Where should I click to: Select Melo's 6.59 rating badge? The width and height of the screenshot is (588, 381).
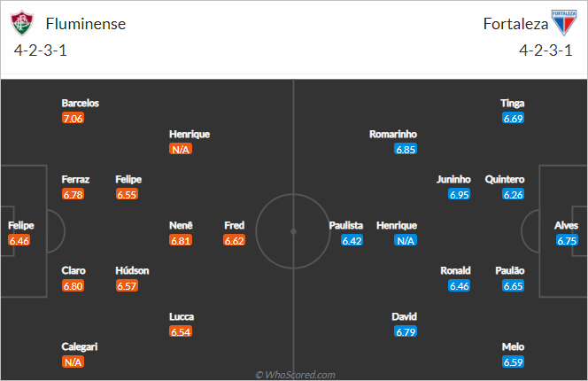click(x=513, y=362)
